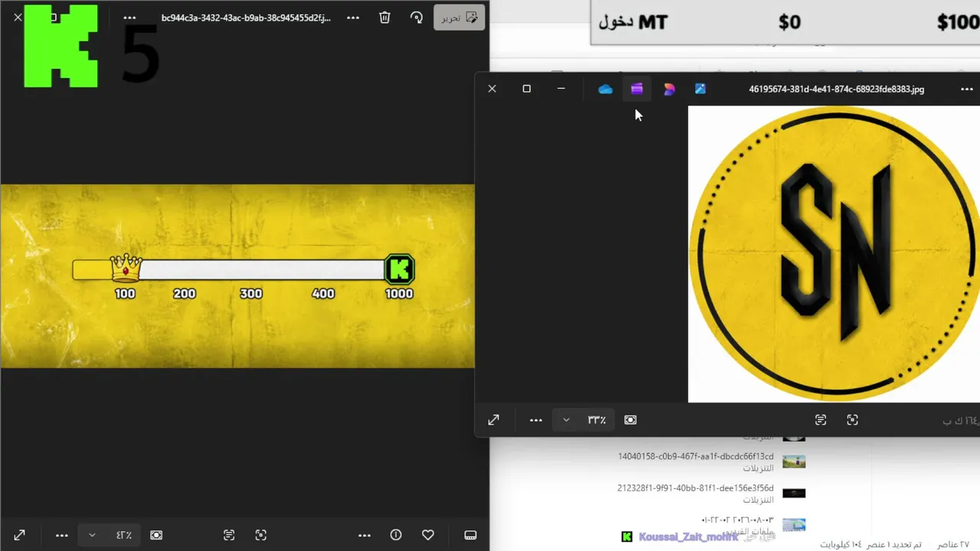Open the ٣٣٪ zoom level dropdown
This screenshot has height=551, width=980.
567,419
